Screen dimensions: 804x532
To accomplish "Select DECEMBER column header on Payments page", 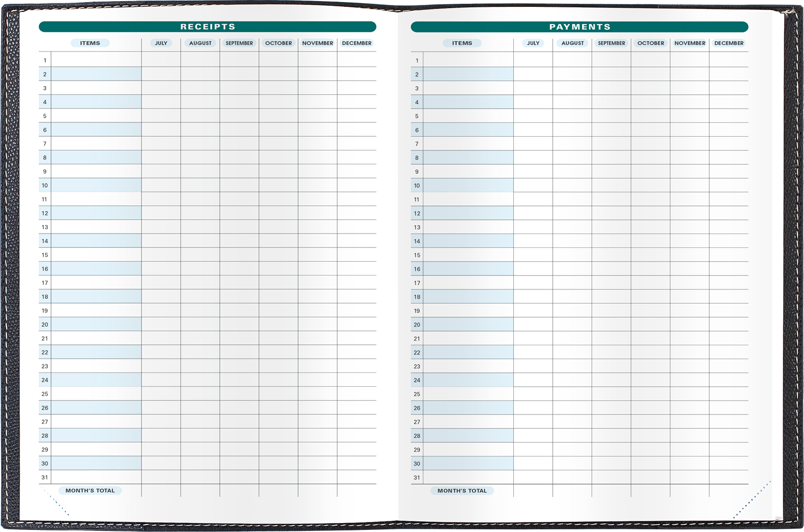I will tap(729, 43).
